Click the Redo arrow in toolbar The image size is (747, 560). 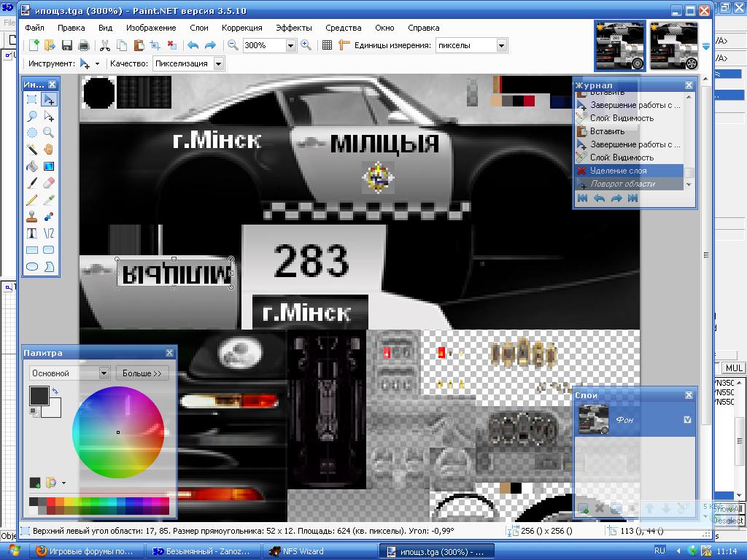point(210,45)
